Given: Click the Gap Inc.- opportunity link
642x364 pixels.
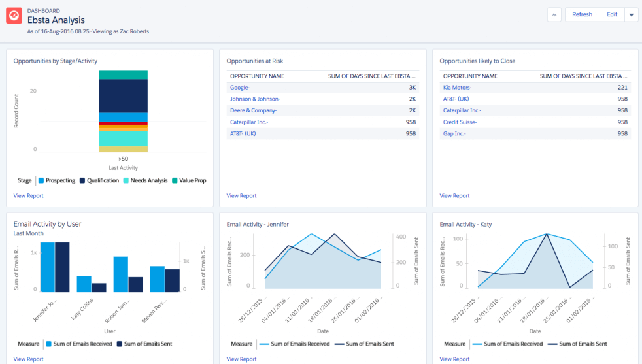Looking at the screenshot, I should point(456,133).
